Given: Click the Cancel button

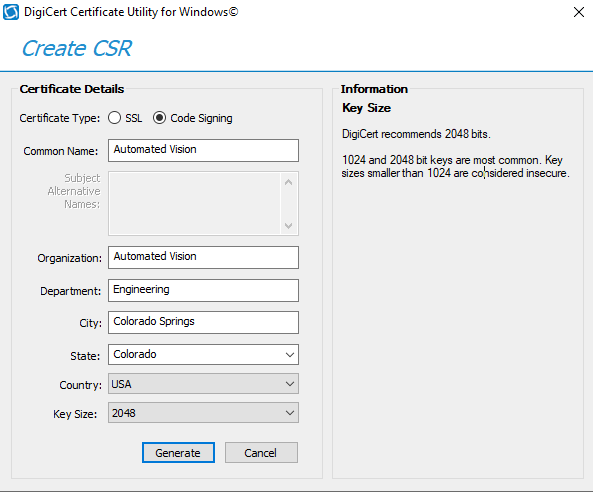Looking at the screenshot, I should click(x=261, y=453).
